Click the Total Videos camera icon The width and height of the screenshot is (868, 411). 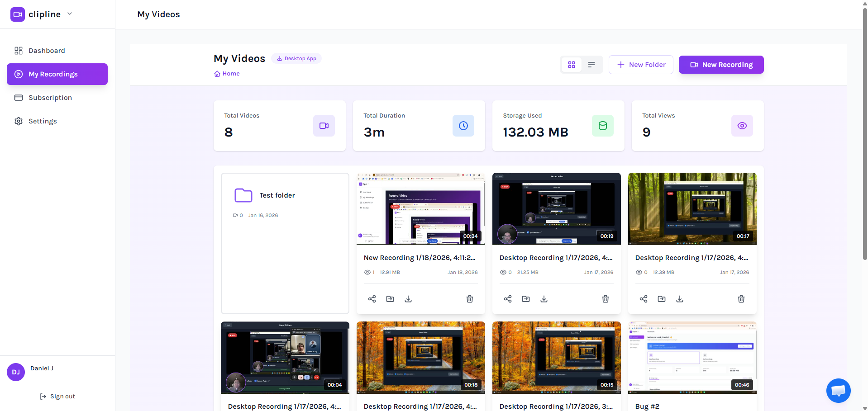tap(324, 126)
